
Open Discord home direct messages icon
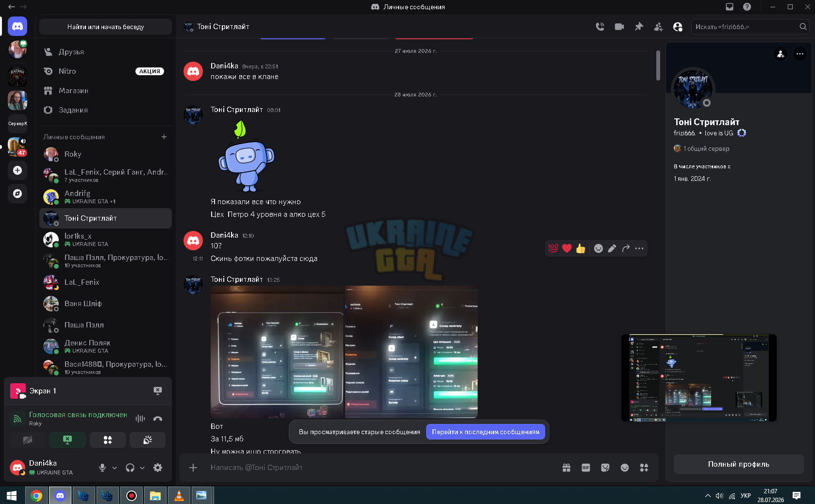[17, 26]
